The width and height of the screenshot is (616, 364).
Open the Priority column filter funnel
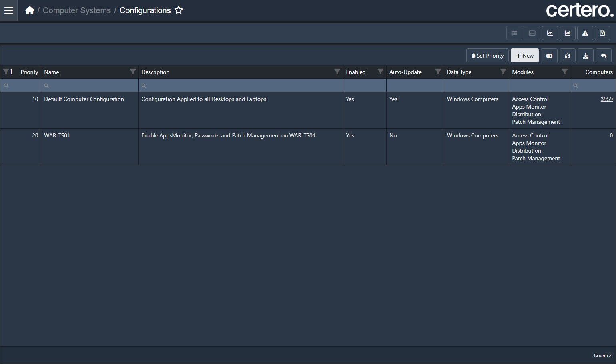(6, 72)
